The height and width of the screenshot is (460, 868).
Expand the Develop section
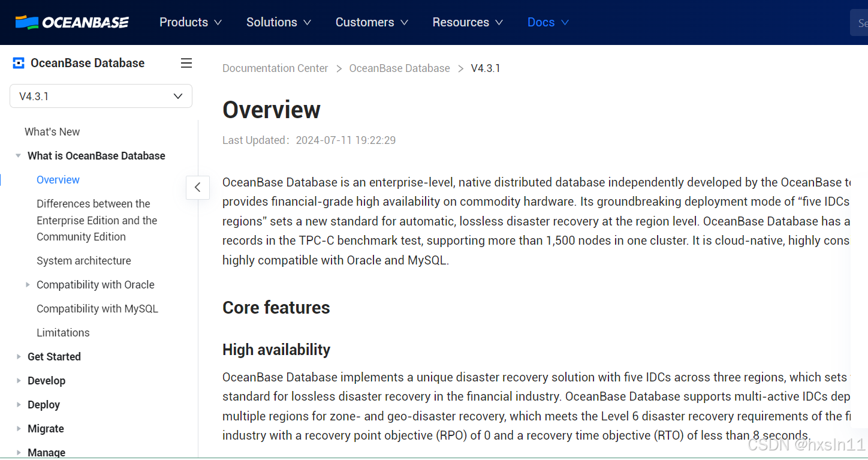(x=19, y=381)
